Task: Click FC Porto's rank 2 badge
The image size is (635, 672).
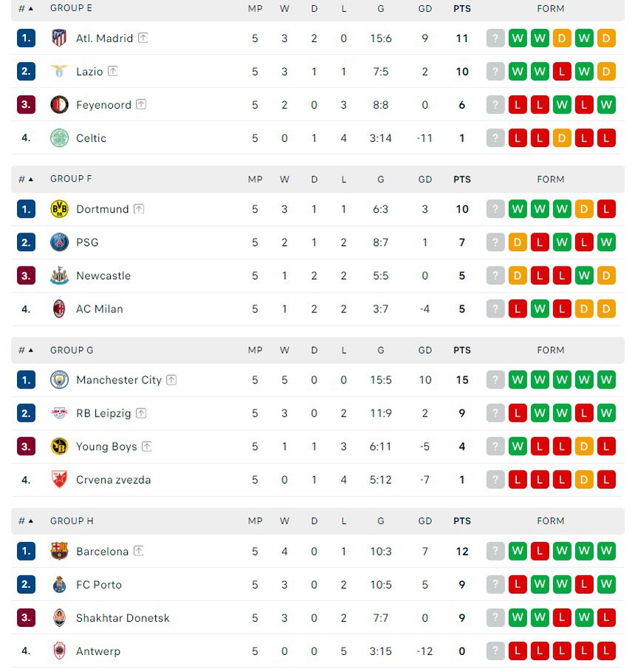Action: click(26, 584)
